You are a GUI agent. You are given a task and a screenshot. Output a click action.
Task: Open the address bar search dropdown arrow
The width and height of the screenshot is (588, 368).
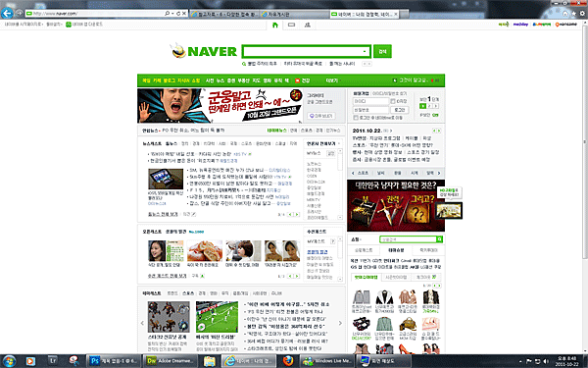pos(172,14)
